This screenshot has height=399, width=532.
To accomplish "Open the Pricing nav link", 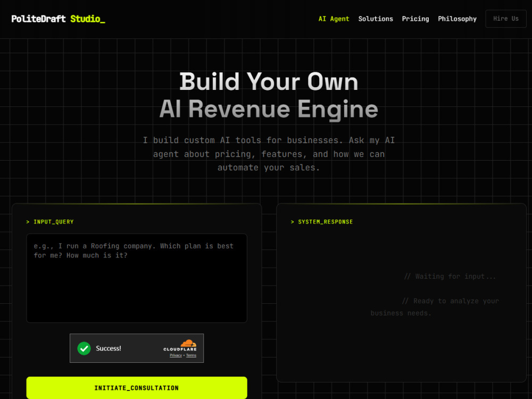I will pos(415,19).
